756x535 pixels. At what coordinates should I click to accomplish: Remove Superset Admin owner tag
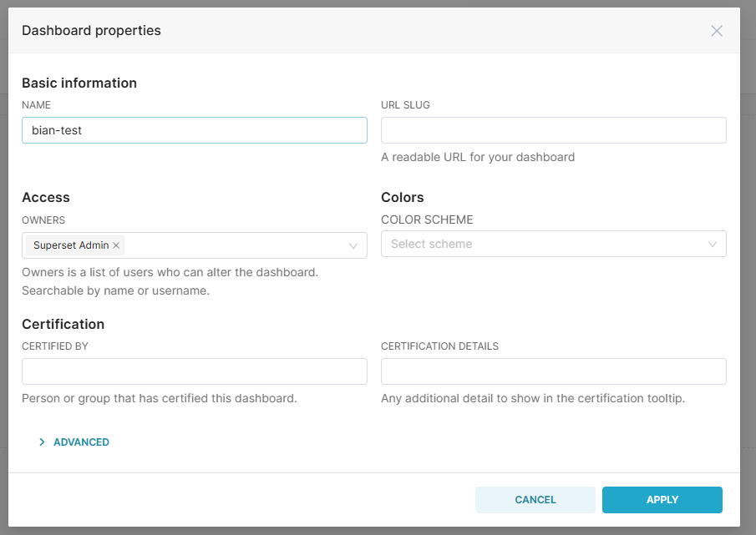click(x=116, y=245)
